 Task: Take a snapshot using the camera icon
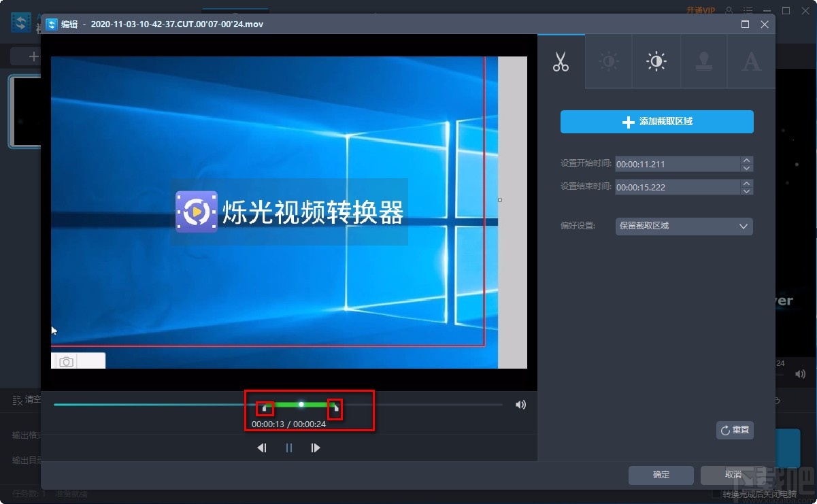pos(65,362)
